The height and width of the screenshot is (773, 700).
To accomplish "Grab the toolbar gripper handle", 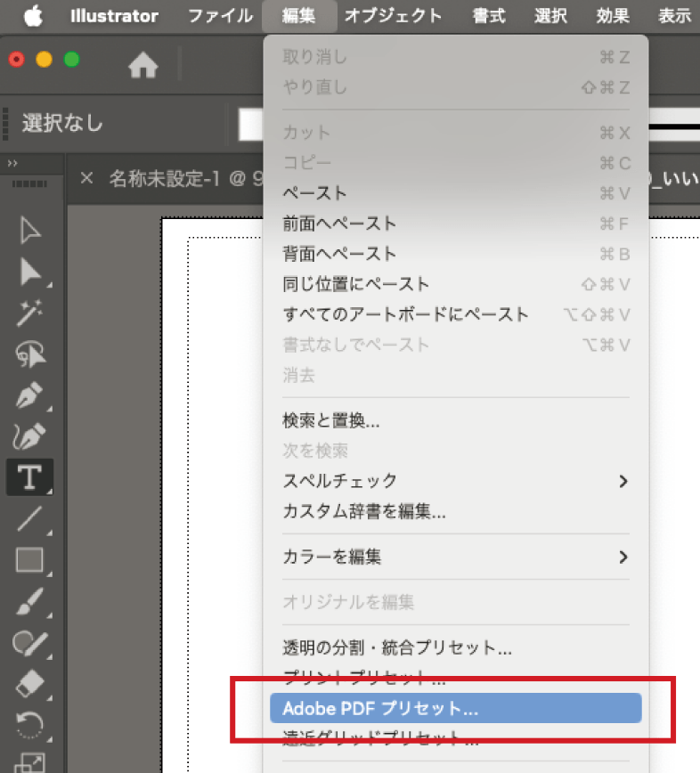I will pyautogui.click(x=29, y=183).
